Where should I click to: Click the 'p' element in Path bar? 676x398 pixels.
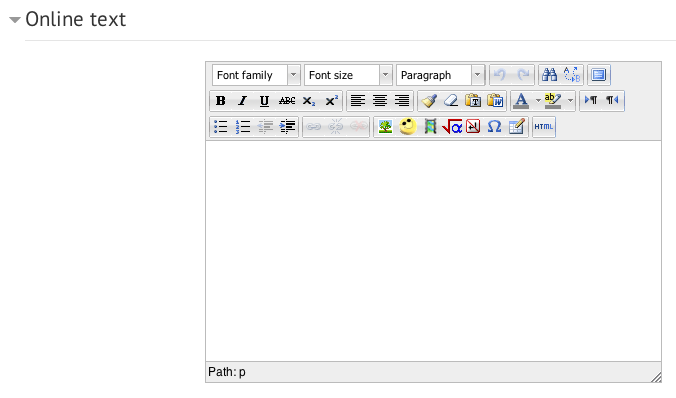(242, 372)
